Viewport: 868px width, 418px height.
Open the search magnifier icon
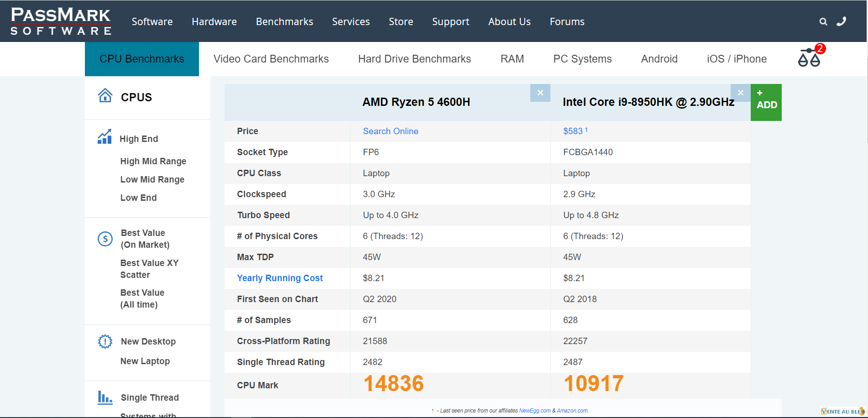[x=823, y=21]
